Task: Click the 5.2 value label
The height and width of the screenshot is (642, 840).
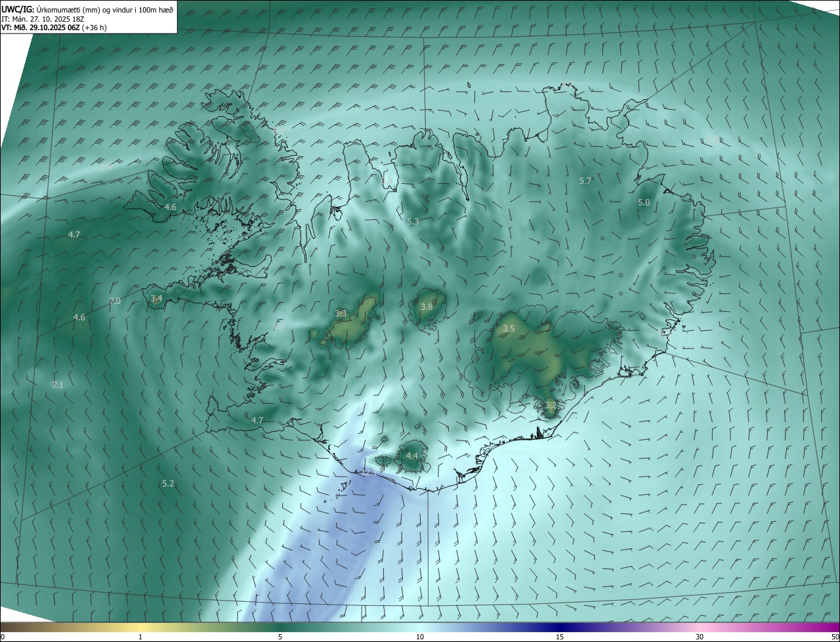Action: [168, 484]
